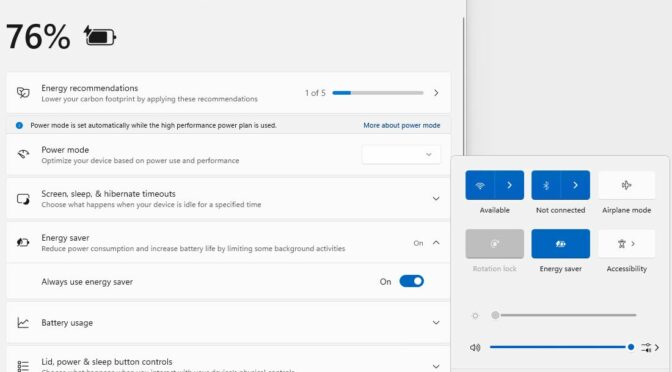Click the 'Battery usage' row title
This screenshot has height=372, width=672.
coord(67,323)
